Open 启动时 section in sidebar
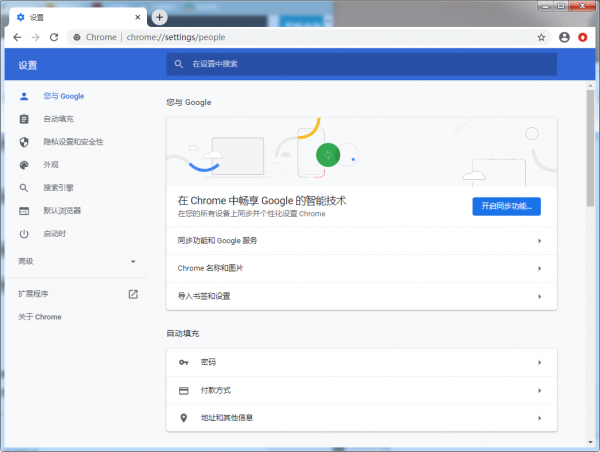The image size is (600, 452). (54, 234)
